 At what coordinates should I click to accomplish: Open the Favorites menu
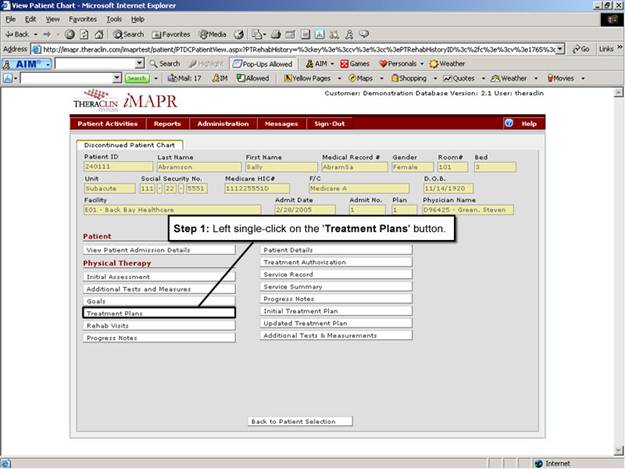tap(82, 19)
